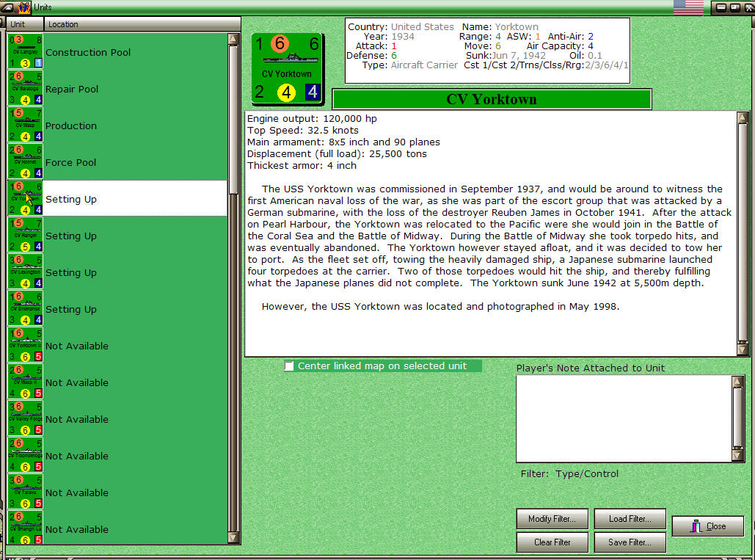
Task: Select the CV Ticonderoga unit counter
Action: 25,455
